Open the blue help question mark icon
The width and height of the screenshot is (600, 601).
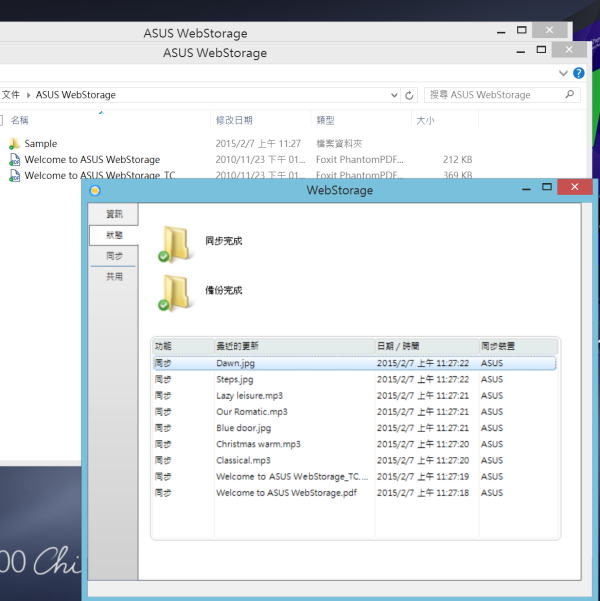click(x=579, y=73)
